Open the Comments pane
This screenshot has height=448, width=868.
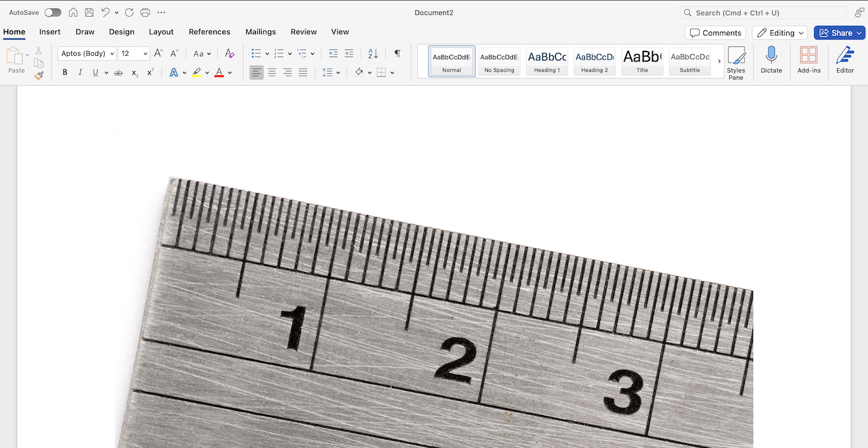point(715,33)
